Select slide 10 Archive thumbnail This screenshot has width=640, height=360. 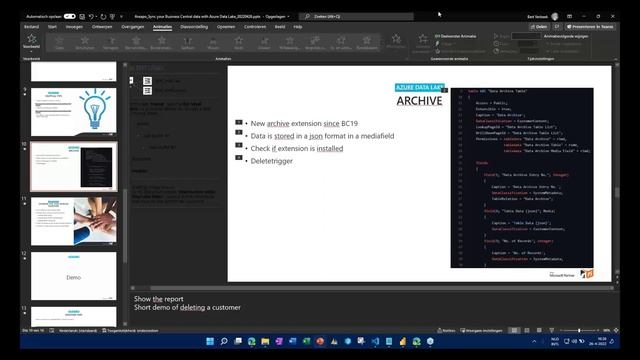(x=73, y=167)
